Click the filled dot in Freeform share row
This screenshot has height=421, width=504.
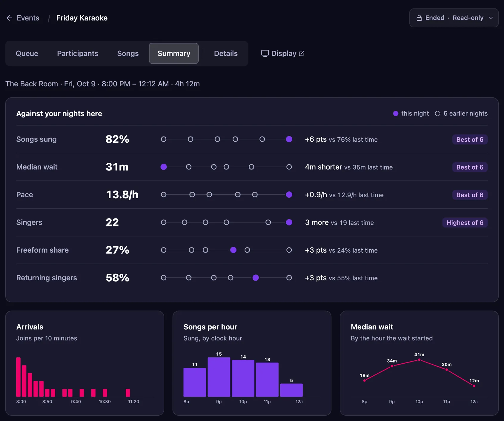(x=233, y=250)
